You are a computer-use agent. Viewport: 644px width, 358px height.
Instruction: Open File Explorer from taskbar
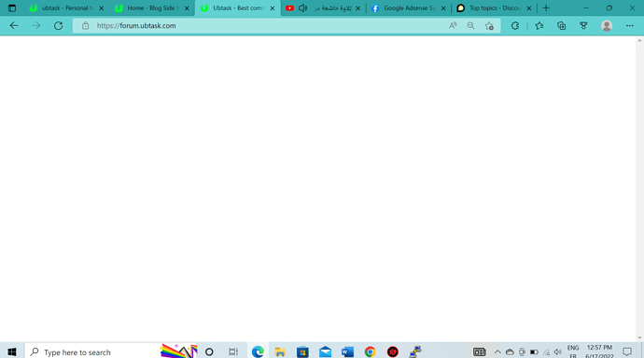[x=280, y=351]
